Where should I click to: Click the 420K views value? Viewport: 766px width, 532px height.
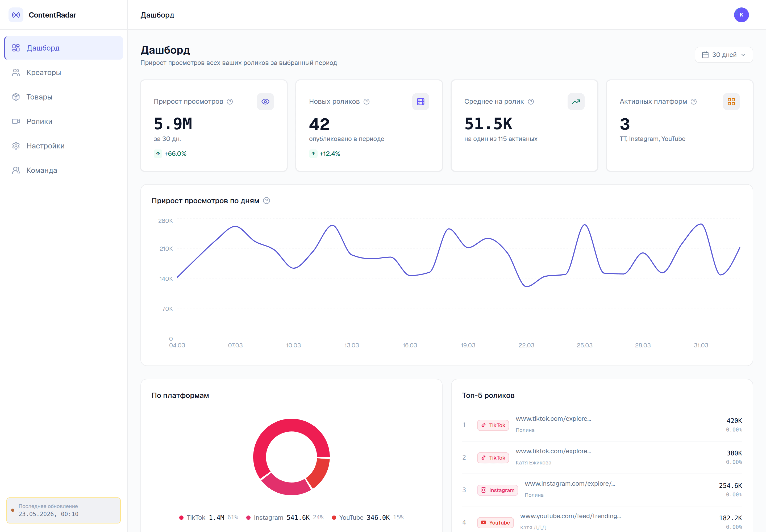(734, 421)
